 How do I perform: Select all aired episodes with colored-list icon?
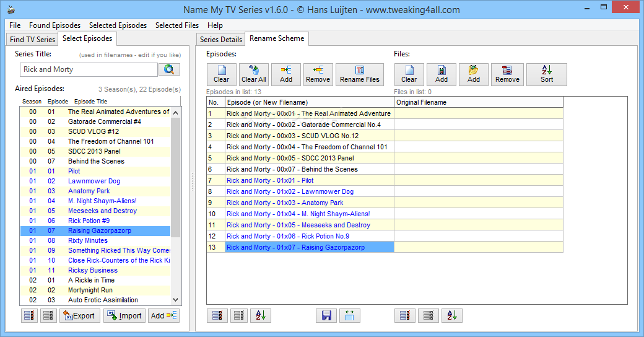[29, 316]
